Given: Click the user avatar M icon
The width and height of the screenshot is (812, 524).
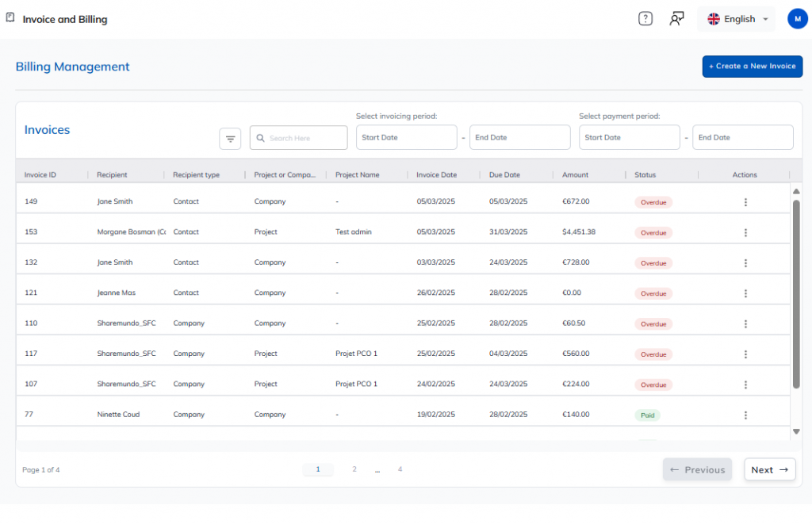Looking at the screenshot, I should pos(797,19).
